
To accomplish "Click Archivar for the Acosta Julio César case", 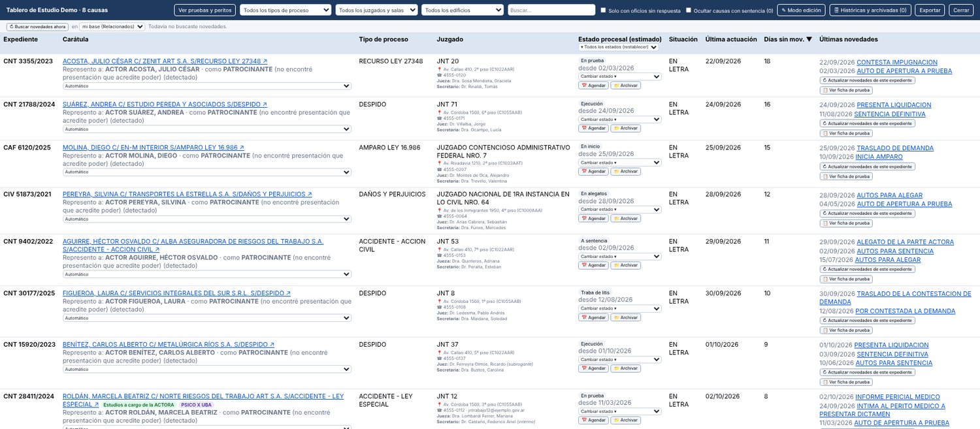I will (626, 86).
